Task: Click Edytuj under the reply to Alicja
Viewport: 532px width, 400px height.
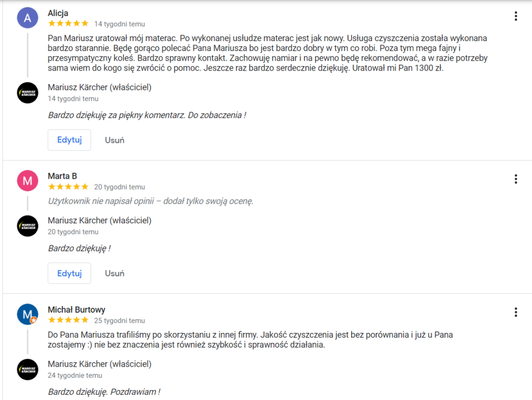Action: tap(69, 140)
